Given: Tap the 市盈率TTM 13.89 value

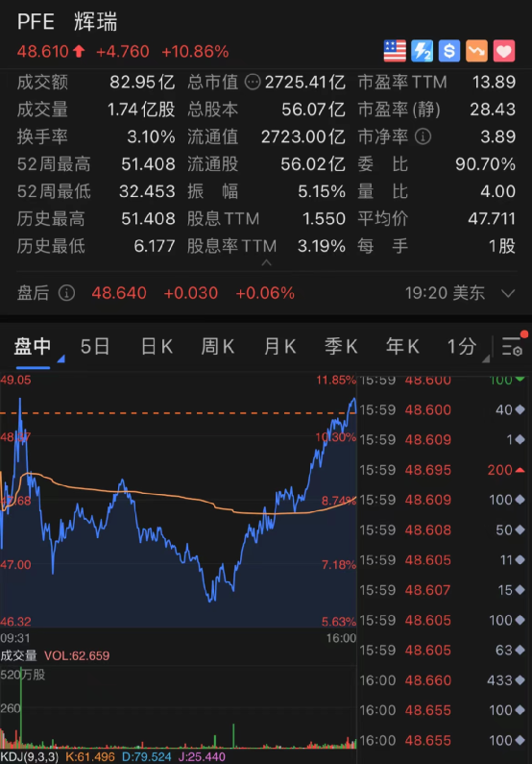Looking at the screenshot, I should [x=494, y=83].
